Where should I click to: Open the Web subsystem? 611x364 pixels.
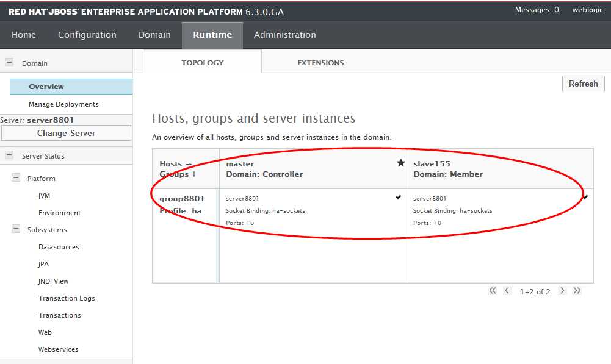pos(45,332)
